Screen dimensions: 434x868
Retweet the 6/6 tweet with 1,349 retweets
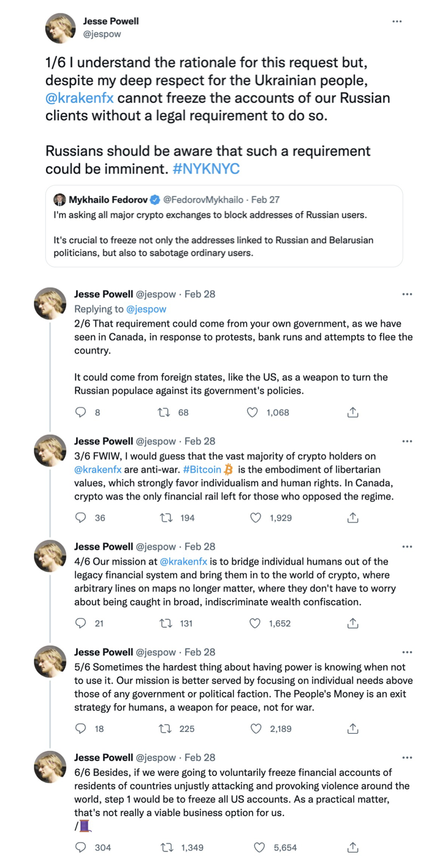166,848
